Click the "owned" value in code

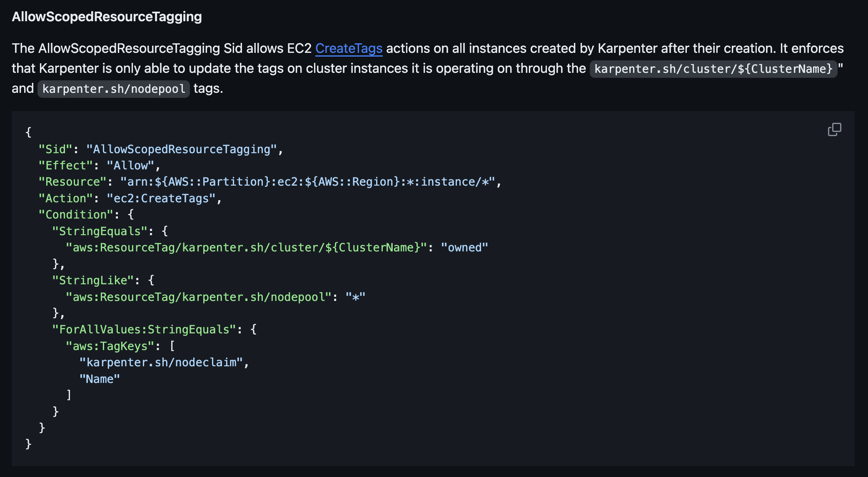coord(464,248)
